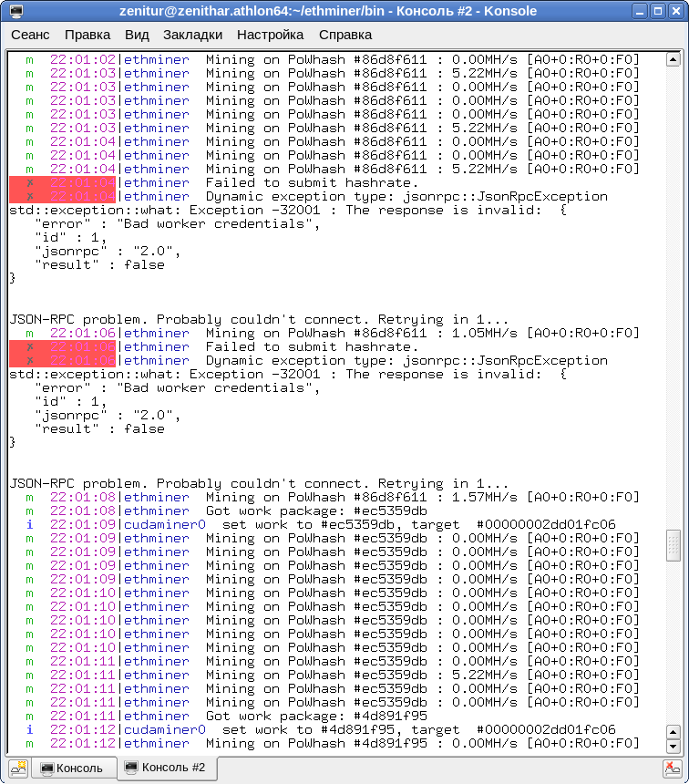This screenshot has height=784, width=689.
Task: Click the last line mining on #4d891f95
Action: click(333, 744)
